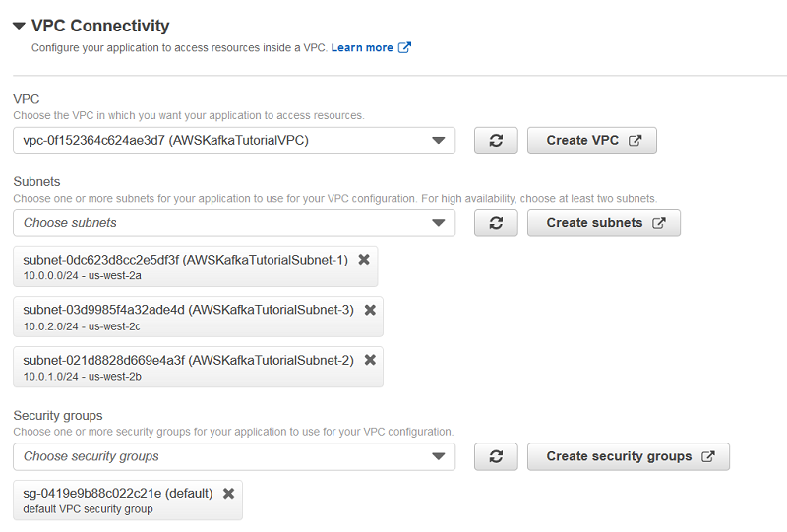Refresh the VPC list

click(x=496, y=140)
